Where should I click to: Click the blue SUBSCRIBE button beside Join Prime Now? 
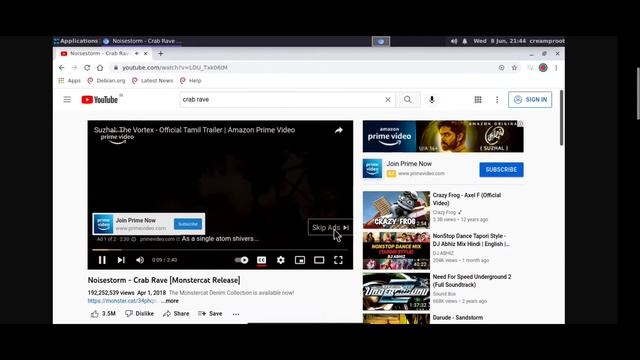click(x=501, y=169)
